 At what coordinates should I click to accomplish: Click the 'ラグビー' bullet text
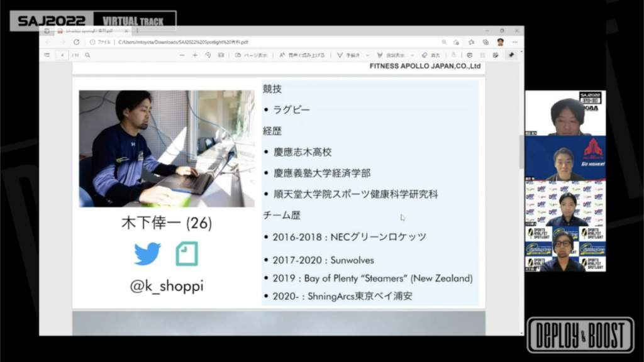point(292,110)
